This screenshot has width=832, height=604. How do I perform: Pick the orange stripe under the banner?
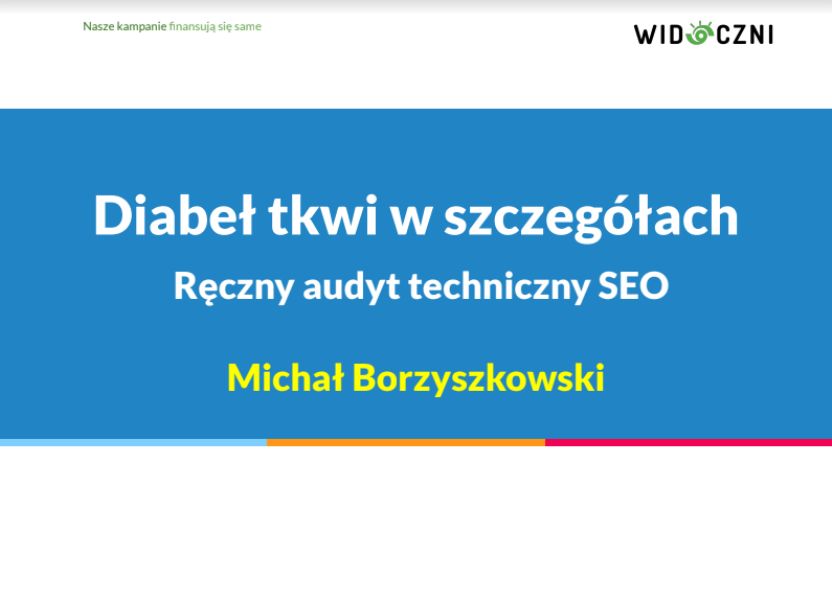point(405,441)
